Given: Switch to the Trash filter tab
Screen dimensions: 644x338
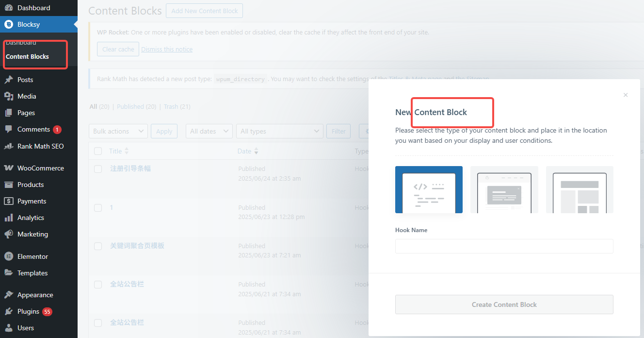Looking at the screenshot, I should [x=177, y=106].
